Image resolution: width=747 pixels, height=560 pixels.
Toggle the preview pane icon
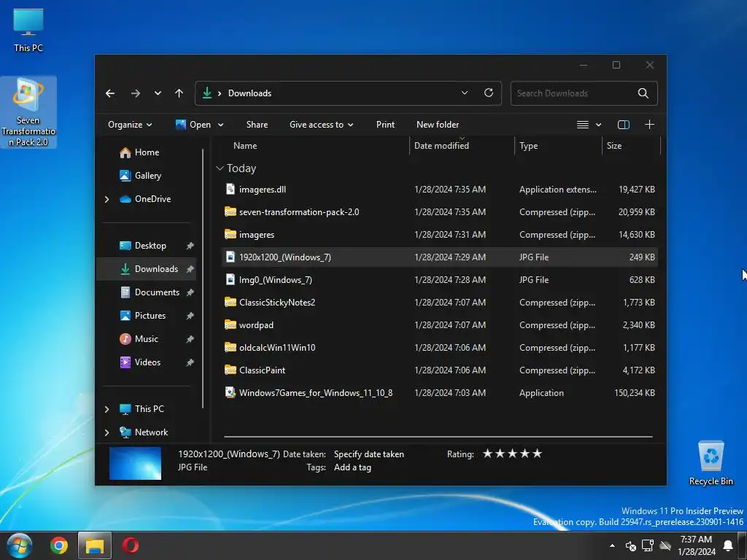(623, 125)
